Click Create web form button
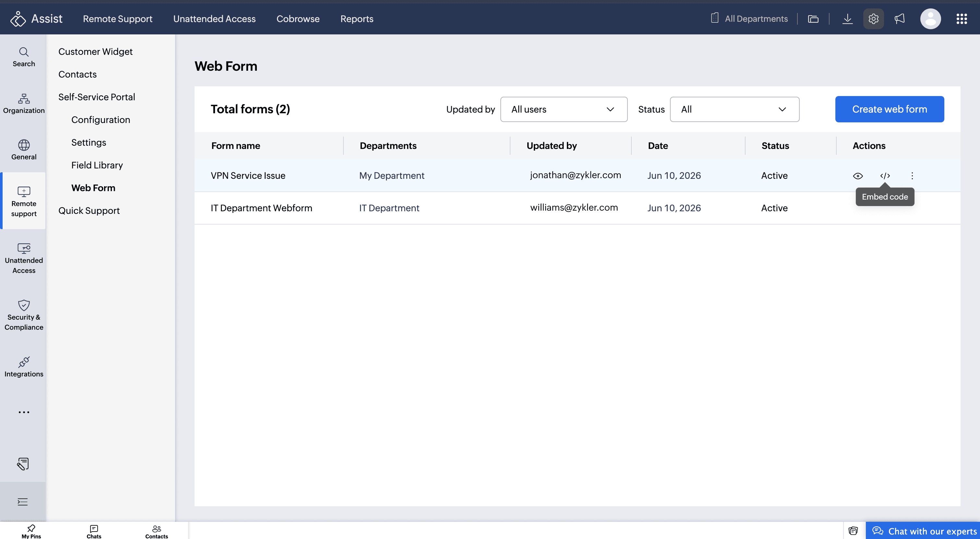 tap(889, 109)
